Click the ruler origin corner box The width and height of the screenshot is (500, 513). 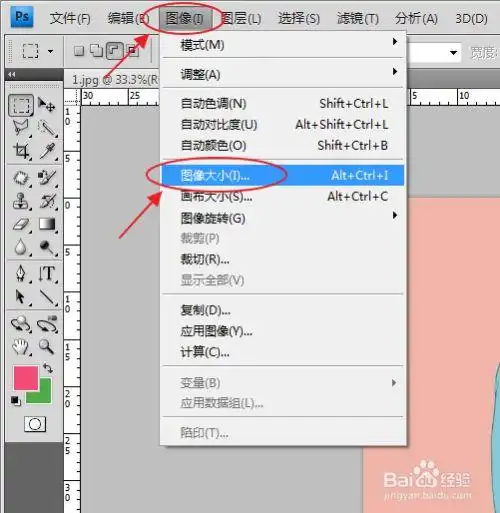72,97
